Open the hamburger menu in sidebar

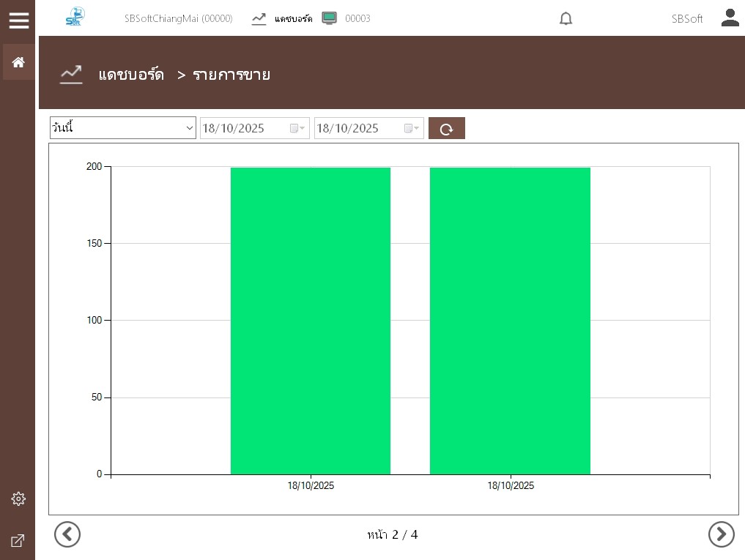[18, 20]
